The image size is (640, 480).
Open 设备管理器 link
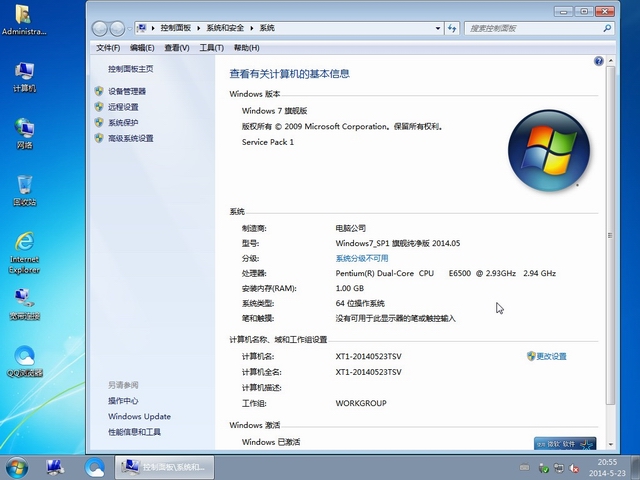[127, 91]
